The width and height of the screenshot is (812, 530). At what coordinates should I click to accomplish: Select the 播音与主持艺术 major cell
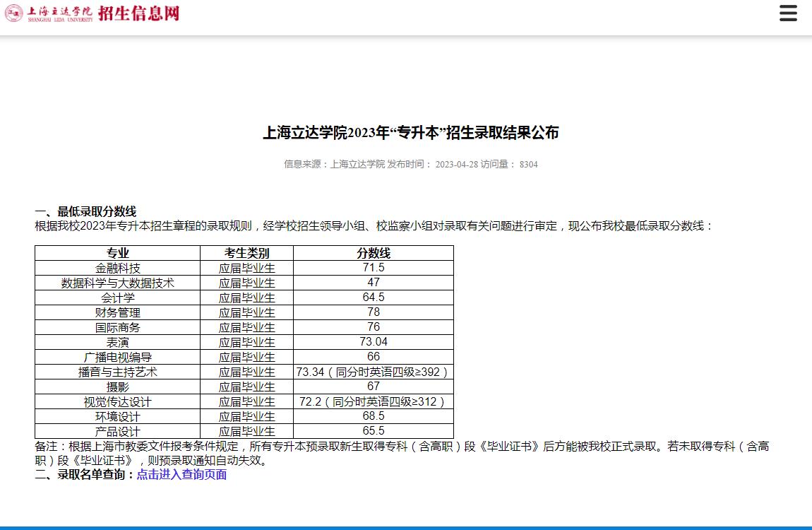pyautogui.click(x=117, y=372)
